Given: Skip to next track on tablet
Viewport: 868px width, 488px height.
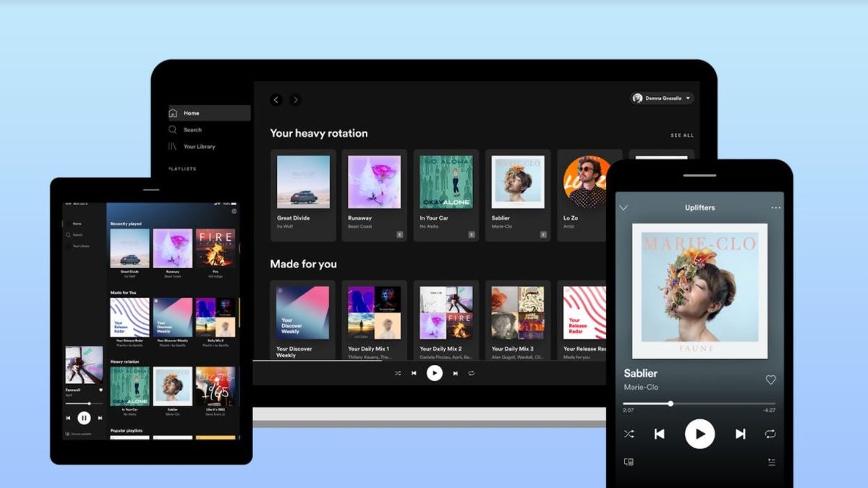Looking at the screenshot, I should [100, 418].
